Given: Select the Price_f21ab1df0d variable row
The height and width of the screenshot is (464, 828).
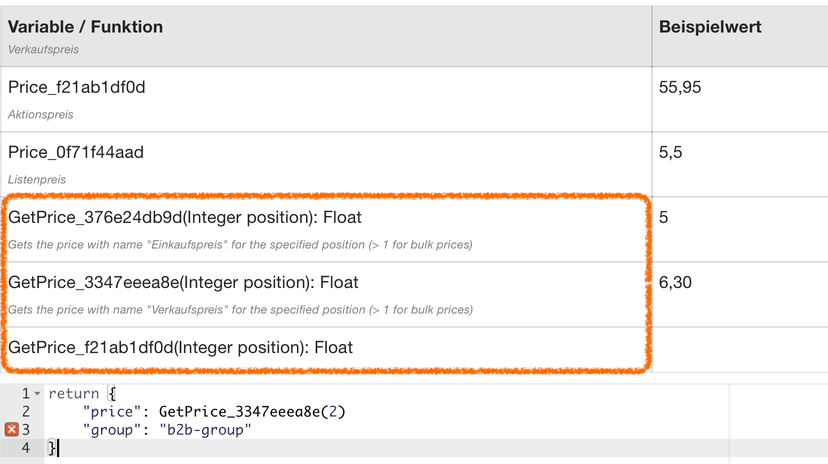Looking at the screenshot, I should click(x=326, y=99).
